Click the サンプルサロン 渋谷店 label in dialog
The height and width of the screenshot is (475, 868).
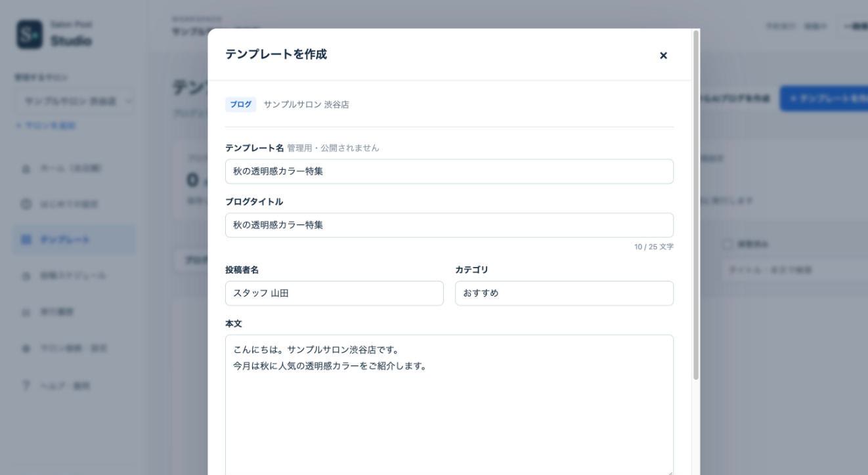point(306,104)
